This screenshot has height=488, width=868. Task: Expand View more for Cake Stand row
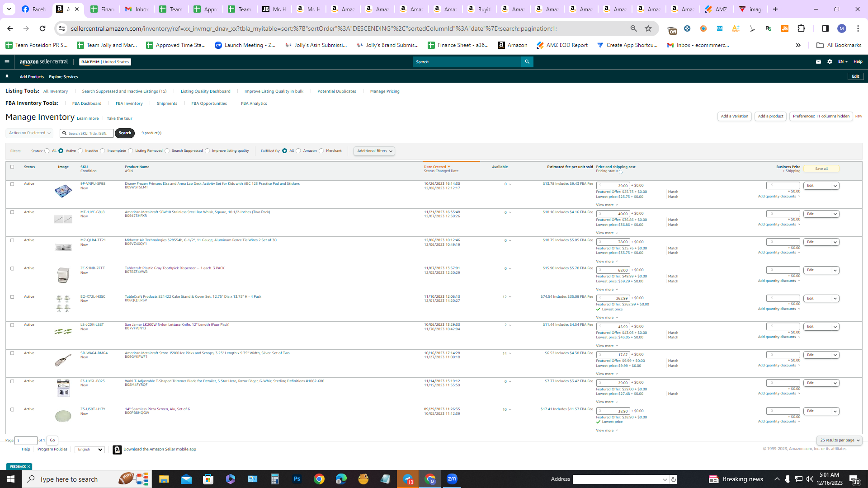[x=607, y=318]
